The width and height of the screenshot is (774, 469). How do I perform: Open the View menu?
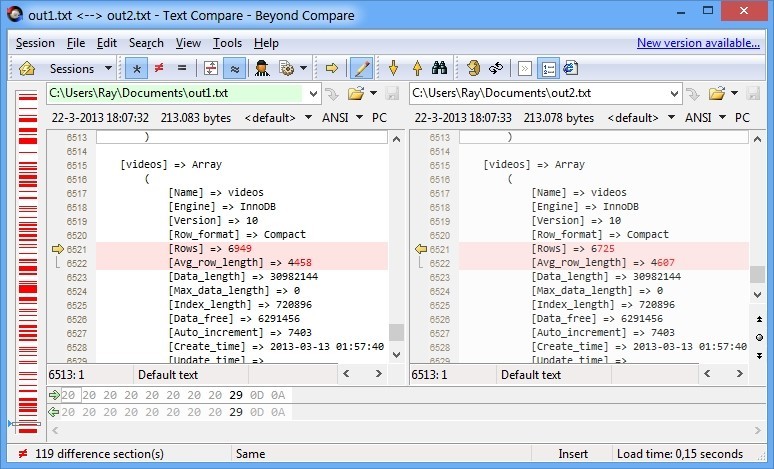[x=188, y=43]
